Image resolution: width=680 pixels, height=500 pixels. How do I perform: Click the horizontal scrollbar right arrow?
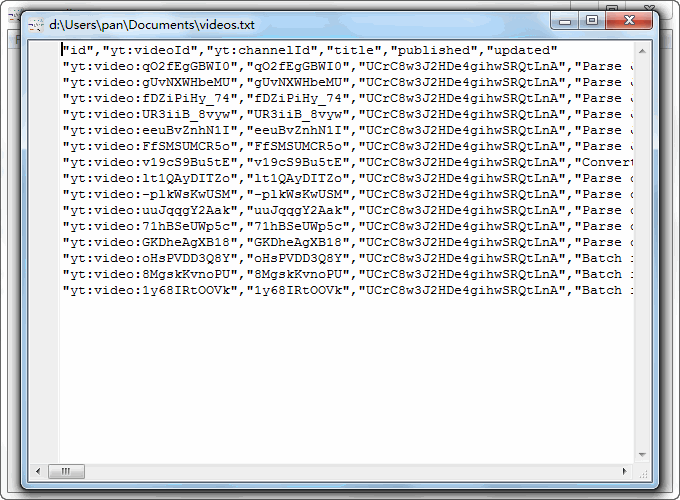click(626, 471)
